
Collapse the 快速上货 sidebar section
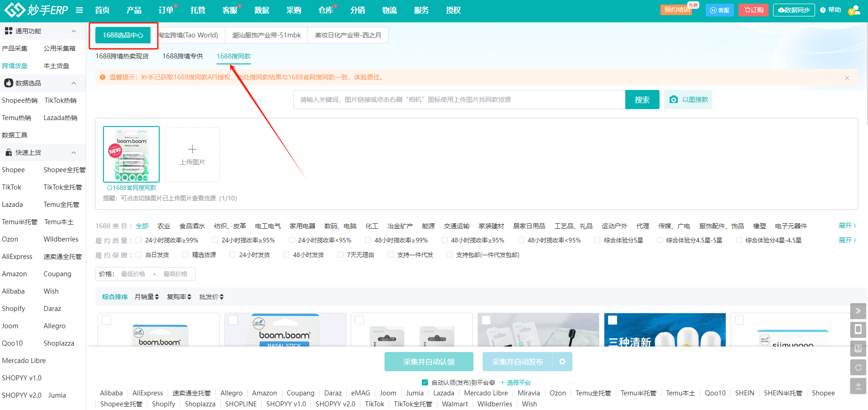pos(73,152)
